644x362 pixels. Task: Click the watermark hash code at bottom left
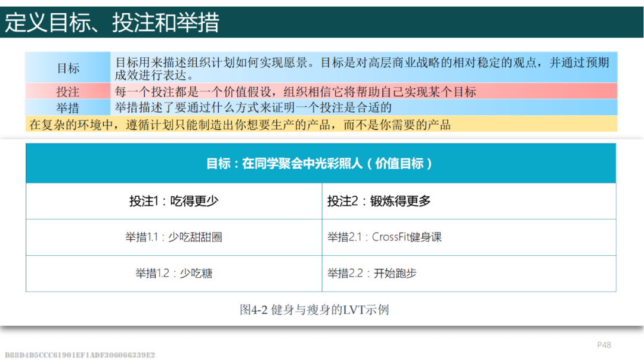pyautogui.click(x=80, y=355)
